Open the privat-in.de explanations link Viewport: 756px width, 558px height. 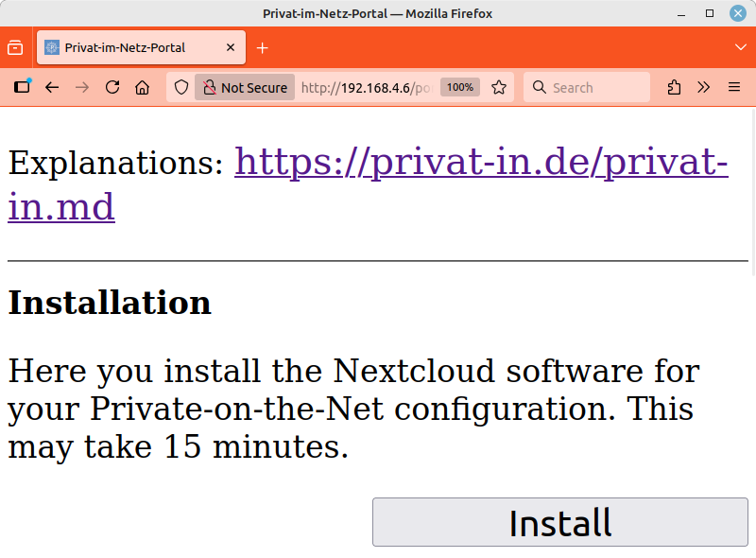tap(480, 163)
